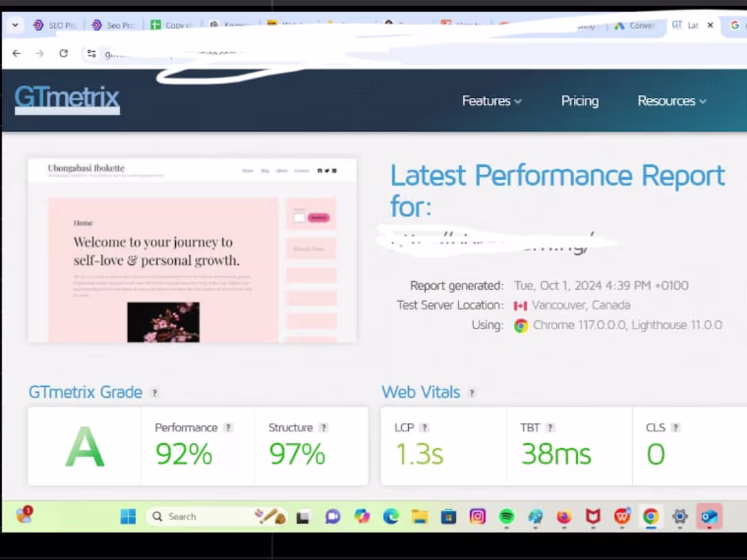Click the Chrome icon beside 'Chrome 117.0.0.0'

point(521,326)
